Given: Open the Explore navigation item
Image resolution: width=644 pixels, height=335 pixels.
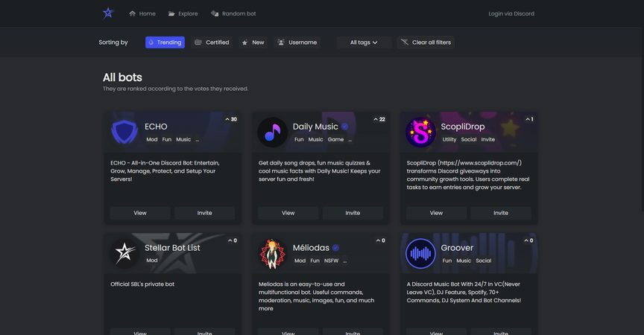Looking at the screenshot, I should click(x=183, y=13).
